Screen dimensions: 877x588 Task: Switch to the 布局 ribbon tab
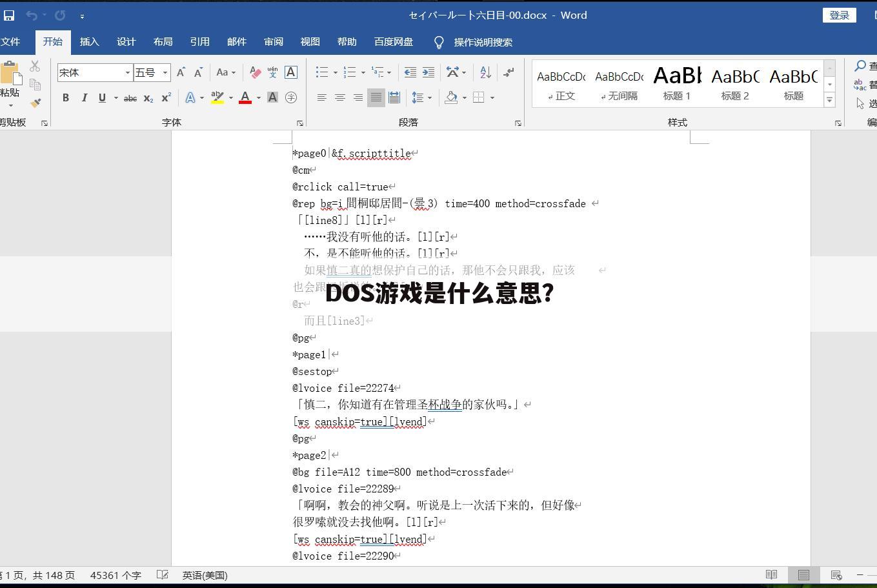coord(163,42)
